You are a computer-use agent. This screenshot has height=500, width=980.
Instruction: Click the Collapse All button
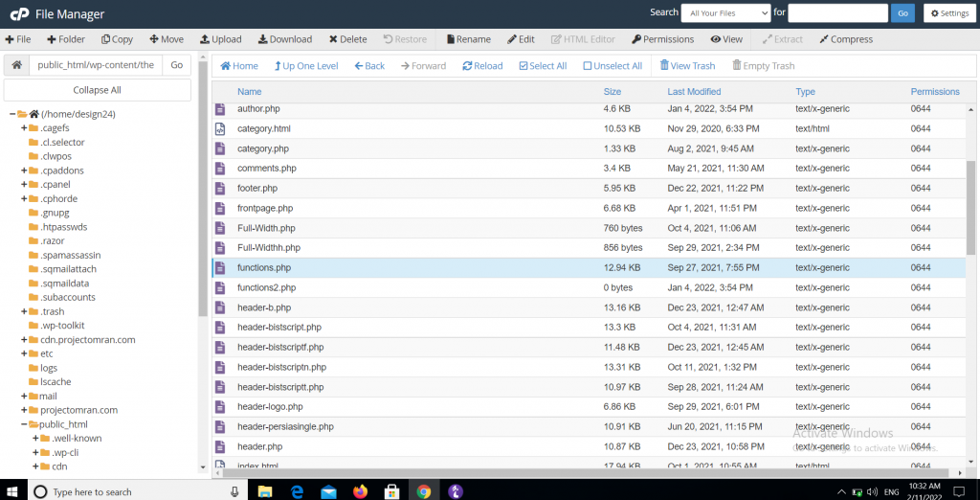tap(98, 90)
